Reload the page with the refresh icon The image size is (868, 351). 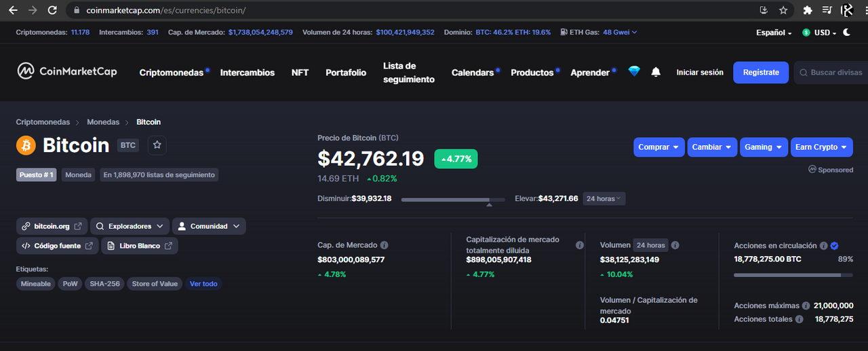click(53, 10)
